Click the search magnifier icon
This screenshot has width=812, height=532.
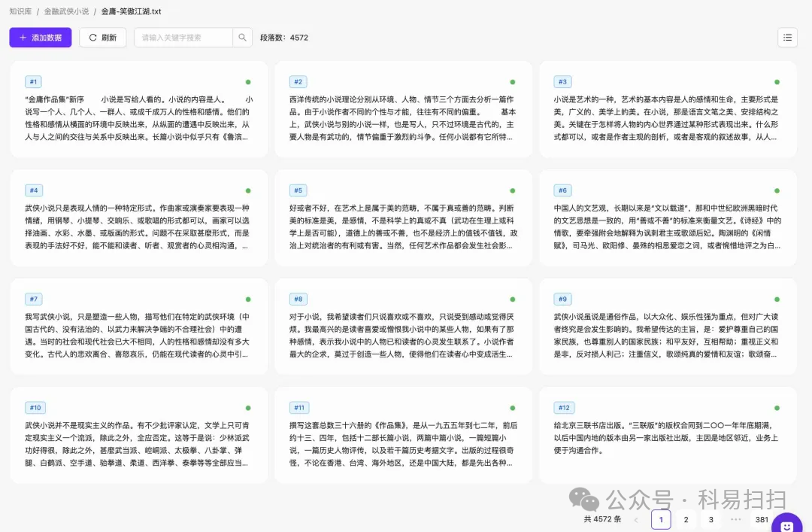pos(242,38)
